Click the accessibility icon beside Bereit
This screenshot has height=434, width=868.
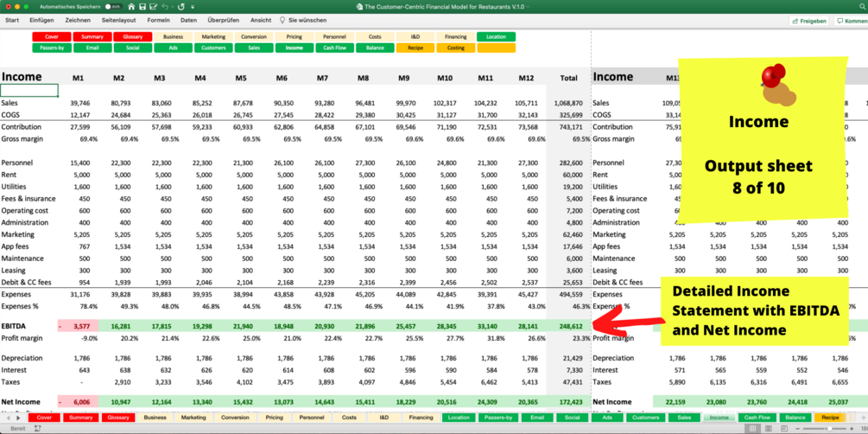38,429
